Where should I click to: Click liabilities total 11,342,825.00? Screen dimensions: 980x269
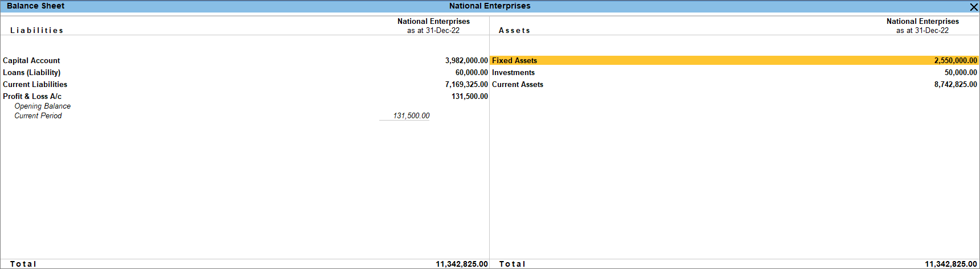point(462,264)
